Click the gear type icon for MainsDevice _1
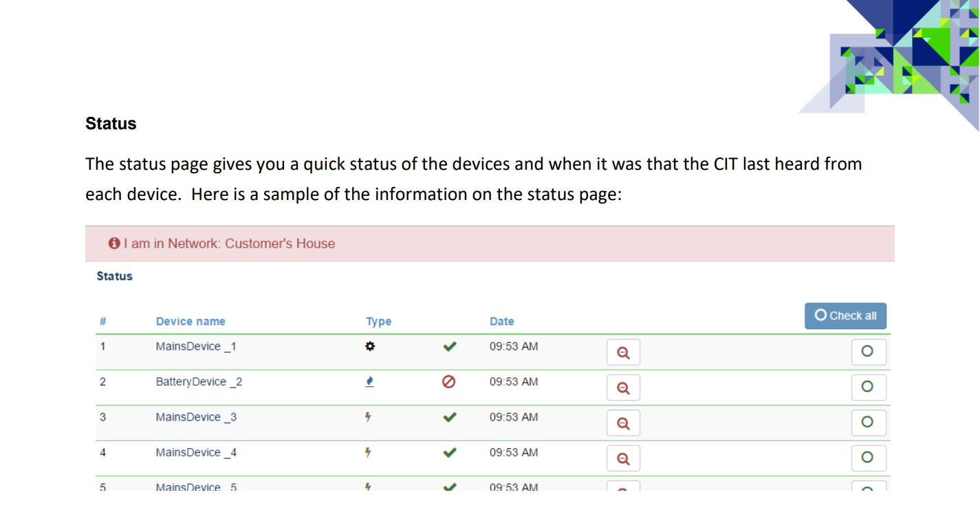This screenshot has height=508, width=980. point(369,346)
